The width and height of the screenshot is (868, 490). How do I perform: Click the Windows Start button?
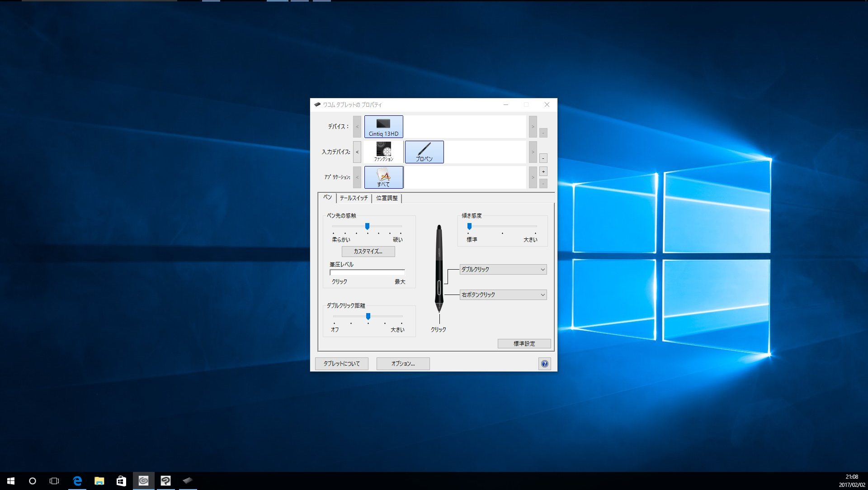click(x=11, y=481)
